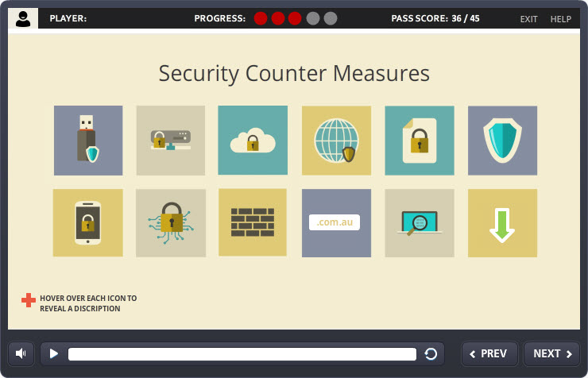Click the teal shield icon
The width and height of the screenshot is (588, 378).
pyautogui.click(x=502, y=141)
